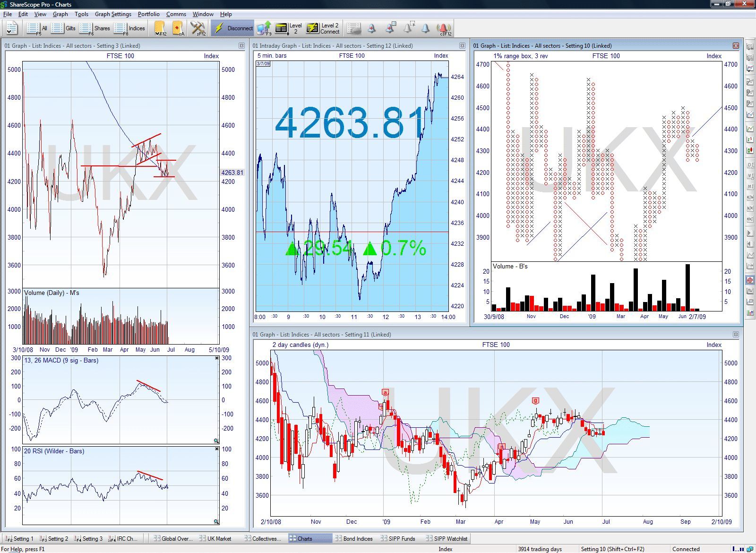Open the Help menu
756x553 pixels.
coord(226,14)
